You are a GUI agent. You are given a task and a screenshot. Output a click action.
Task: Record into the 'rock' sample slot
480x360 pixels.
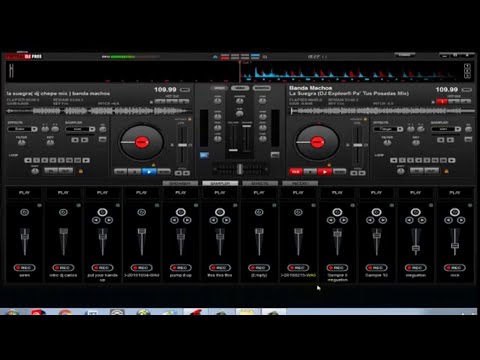pyautogui.click(x=454, y=268)
